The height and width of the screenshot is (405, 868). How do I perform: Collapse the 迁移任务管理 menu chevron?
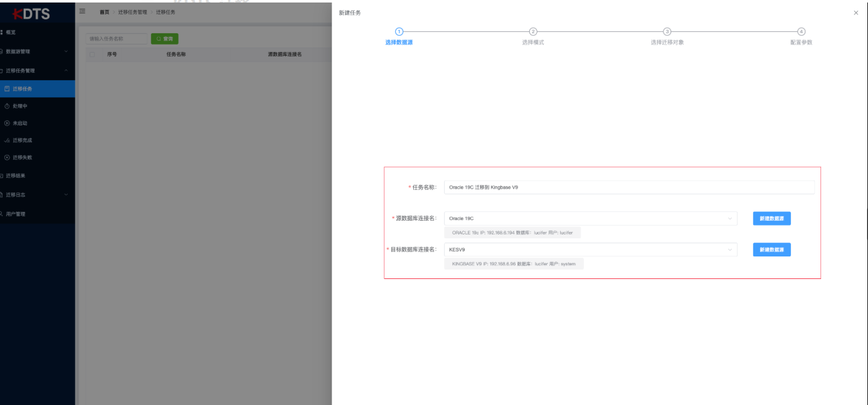tap(66, 70)
